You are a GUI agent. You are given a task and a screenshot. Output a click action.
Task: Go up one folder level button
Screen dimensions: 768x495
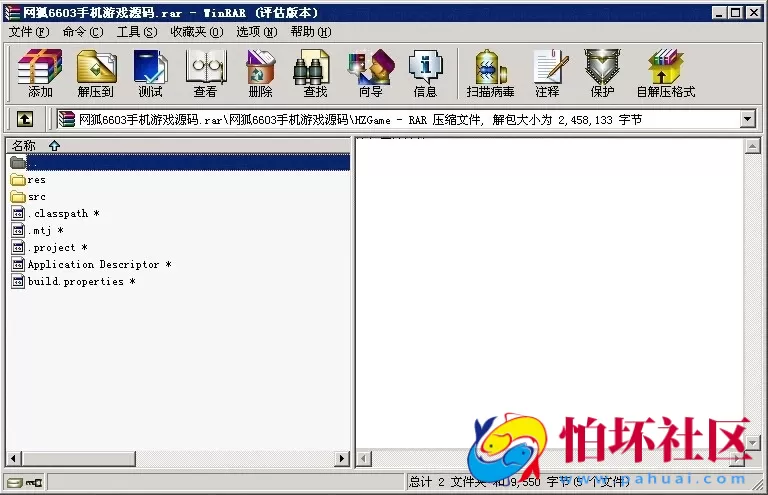click(25, 119)
